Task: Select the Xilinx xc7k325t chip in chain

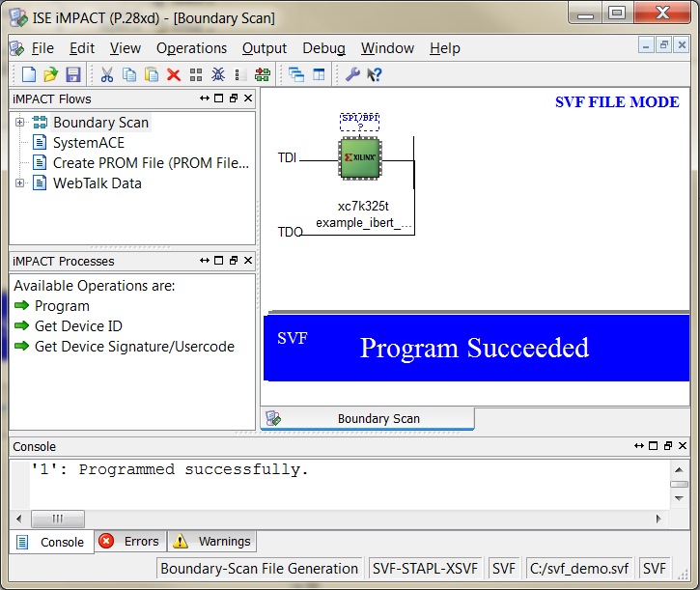Action: (360, 157)
